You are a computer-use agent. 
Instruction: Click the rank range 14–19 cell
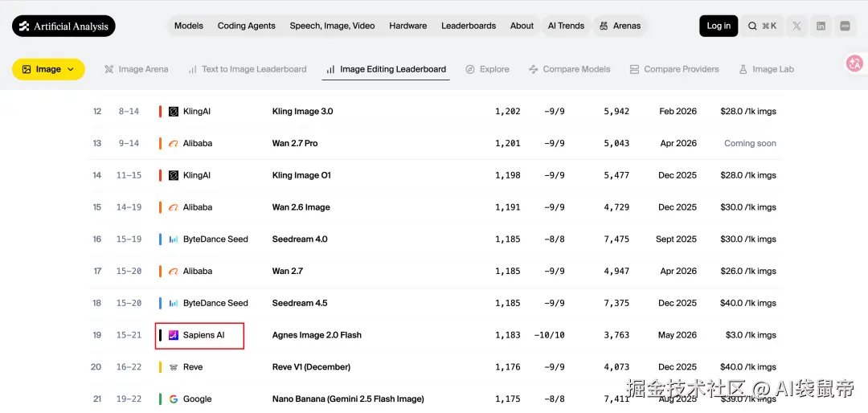pyautogui.click(x=130, y=207)
